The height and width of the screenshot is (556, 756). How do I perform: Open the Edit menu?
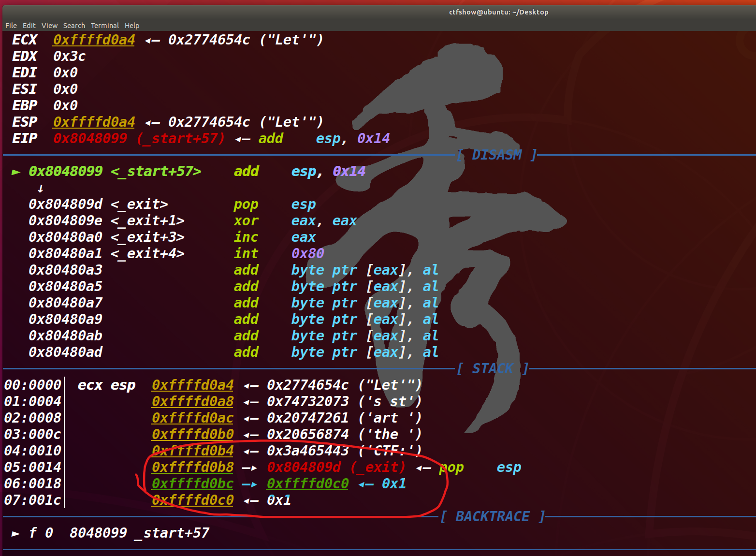(x=29, y=26)
